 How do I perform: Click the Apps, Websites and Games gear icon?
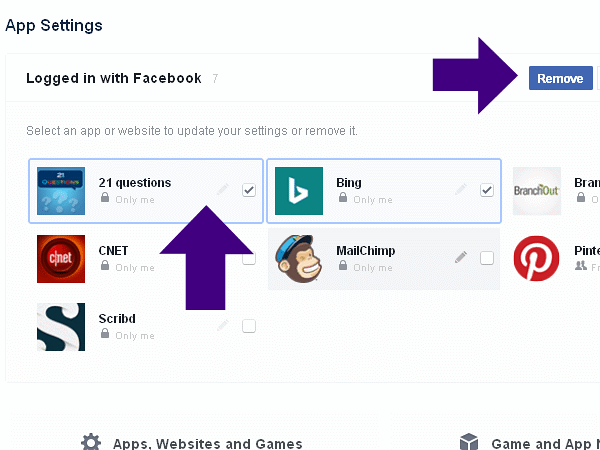(91, 442)
